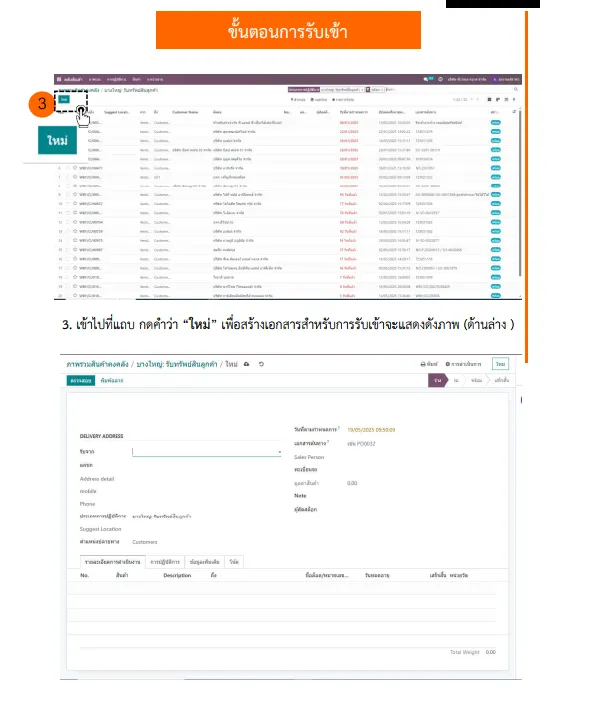Click the magnifier search icon in list view

(516, 90)
